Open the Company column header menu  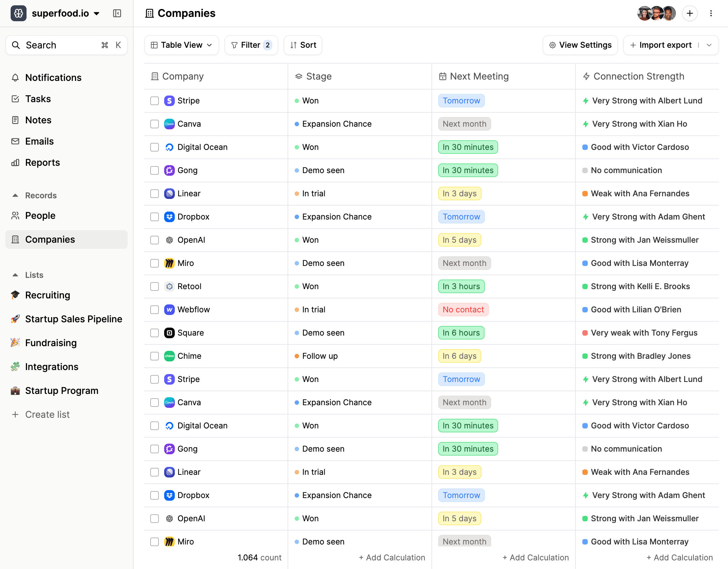(x=216, y=76)
